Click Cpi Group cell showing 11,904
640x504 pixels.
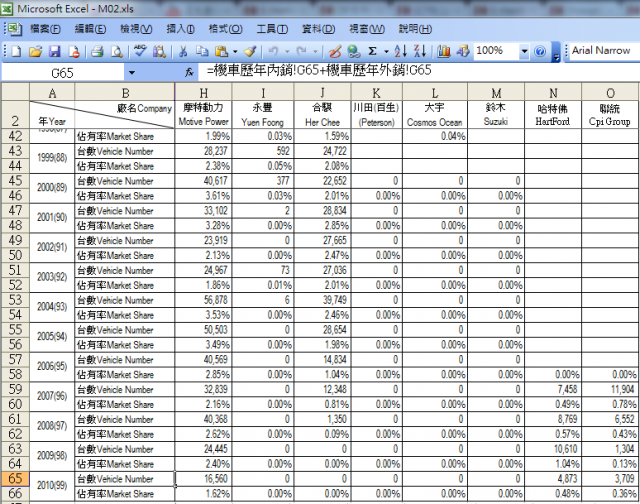(x=610, y=389)
